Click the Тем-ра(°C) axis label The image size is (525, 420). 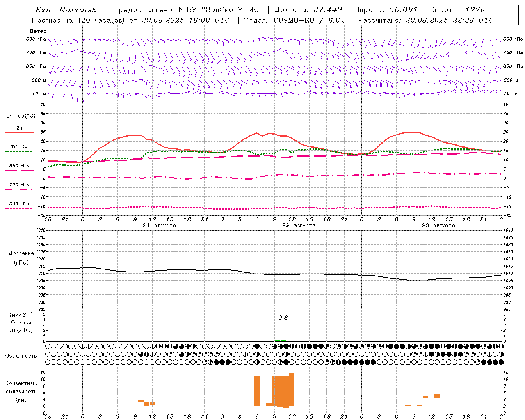point(19,116)
